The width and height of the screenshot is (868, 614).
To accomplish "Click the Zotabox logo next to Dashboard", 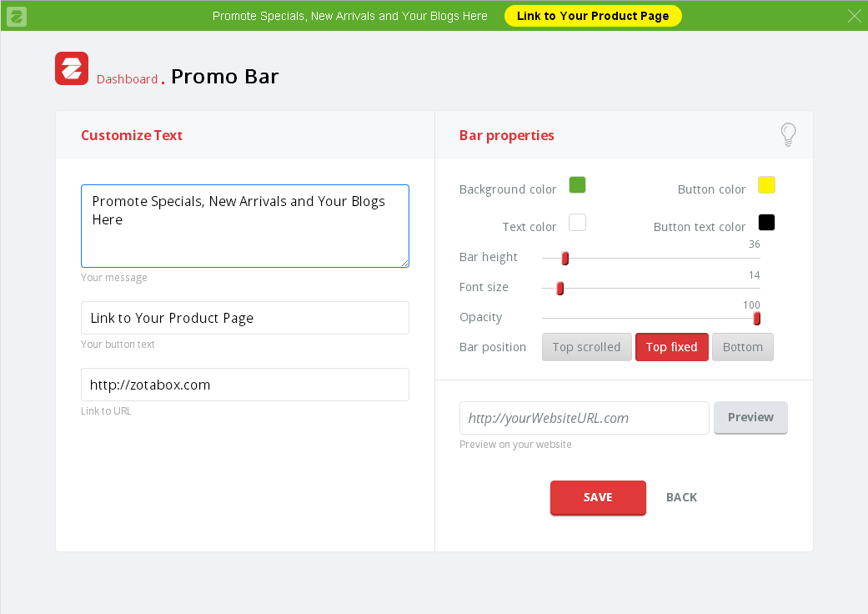I will click(x=72, y=68).
